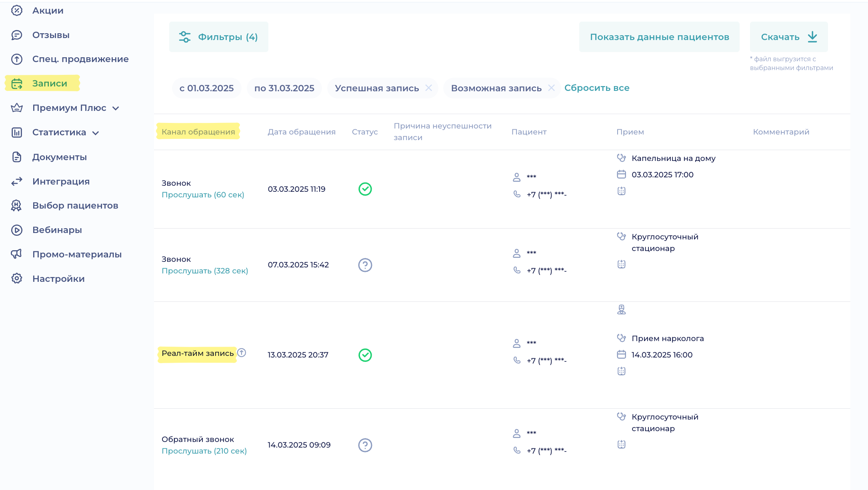Expand the Статистика submenu
868x490 pixels.
(96, 133)
